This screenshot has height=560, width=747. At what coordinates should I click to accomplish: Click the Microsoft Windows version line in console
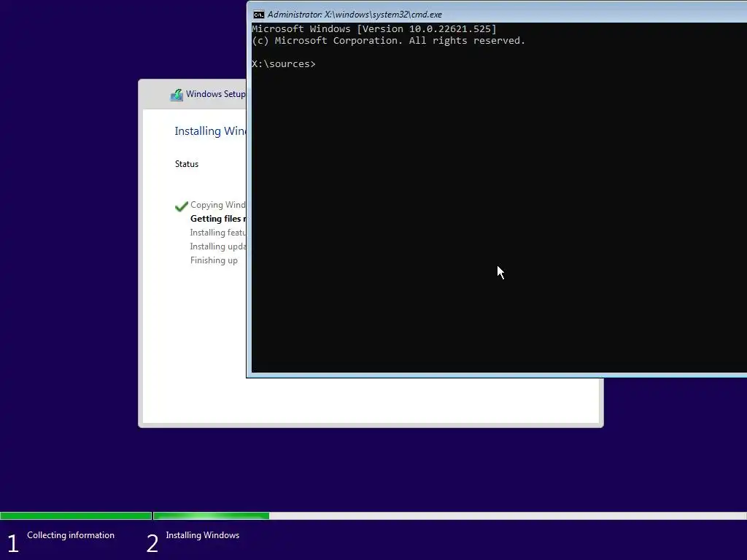(374, 29)
